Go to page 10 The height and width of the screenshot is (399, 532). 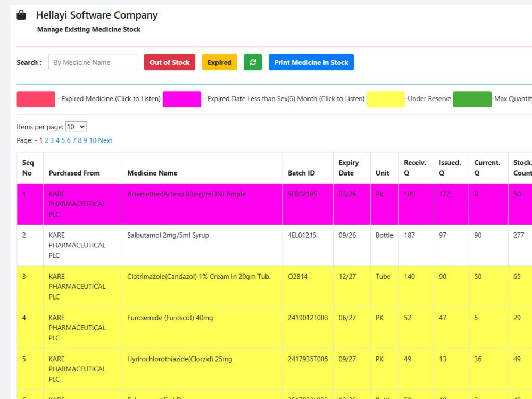(93, 140)
